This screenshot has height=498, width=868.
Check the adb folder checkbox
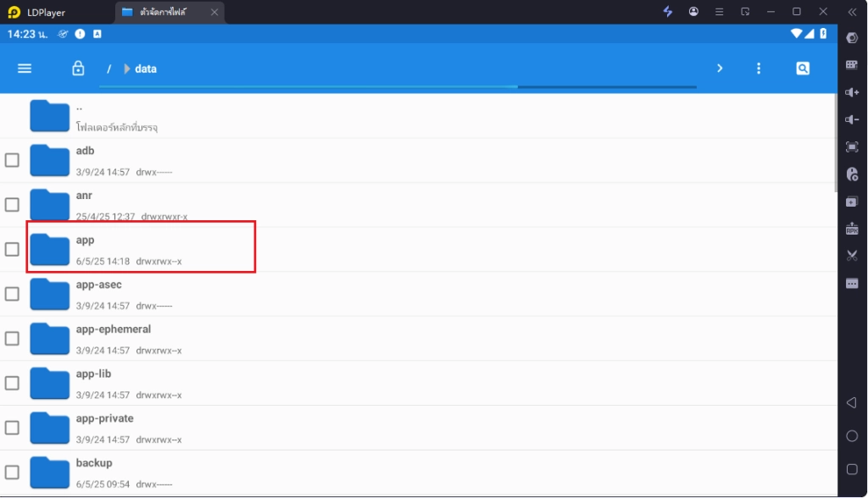(x=12, y=160)
